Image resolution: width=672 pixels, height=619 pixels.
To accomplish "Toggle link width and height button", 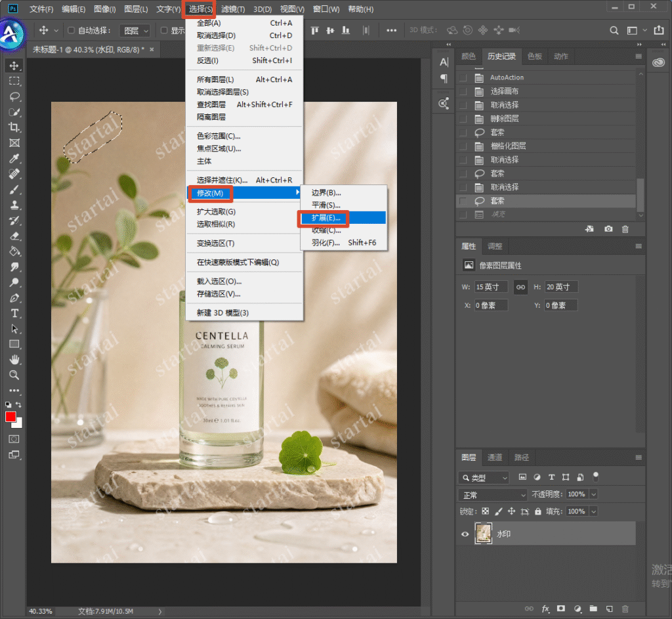I will tap(520, 287).
